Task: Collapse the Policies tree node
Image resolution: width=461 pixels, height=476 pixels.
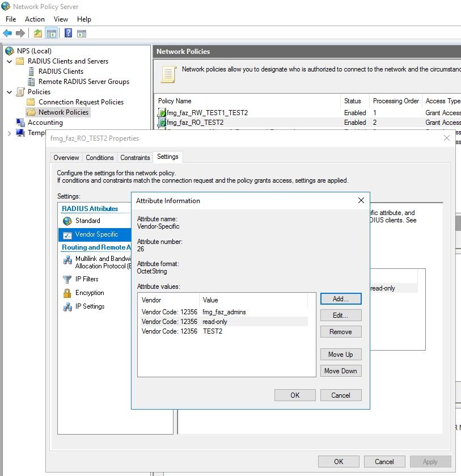Action: coord(9,92)
